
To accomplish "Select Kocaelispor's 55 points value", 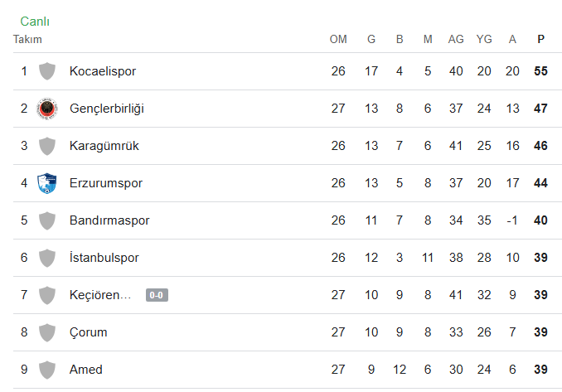I will click(x=540, y=71).
